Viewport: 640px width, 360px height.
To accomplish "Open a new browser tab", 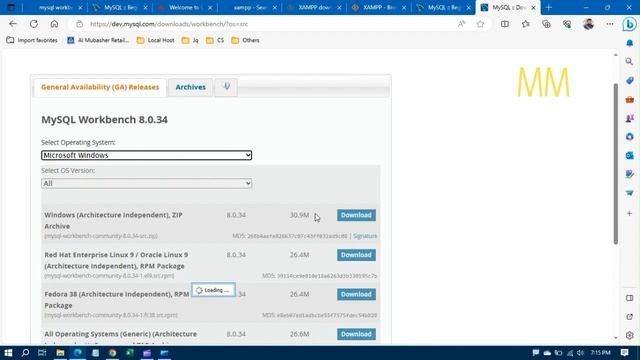I will point(549,7).
